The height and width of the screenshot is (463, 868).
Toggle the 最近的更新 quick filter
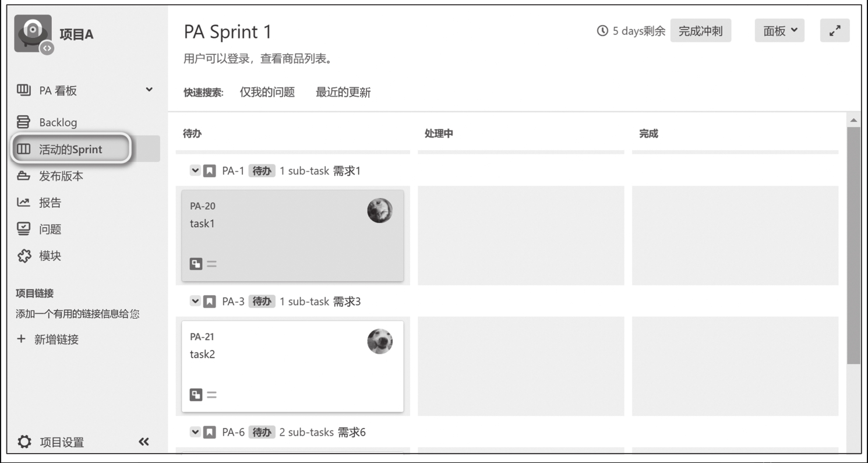click(x=343, y=92)
